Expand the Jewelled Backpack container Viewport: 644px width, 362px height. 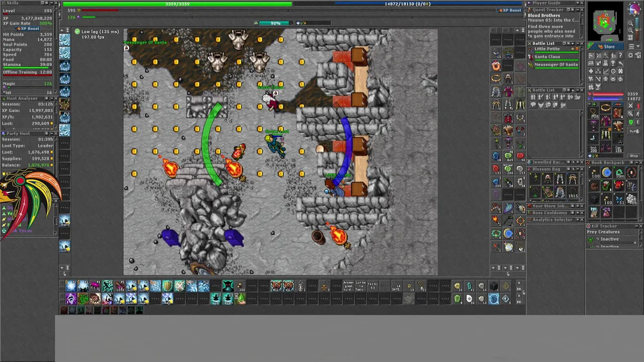click(x=578, y=162)
